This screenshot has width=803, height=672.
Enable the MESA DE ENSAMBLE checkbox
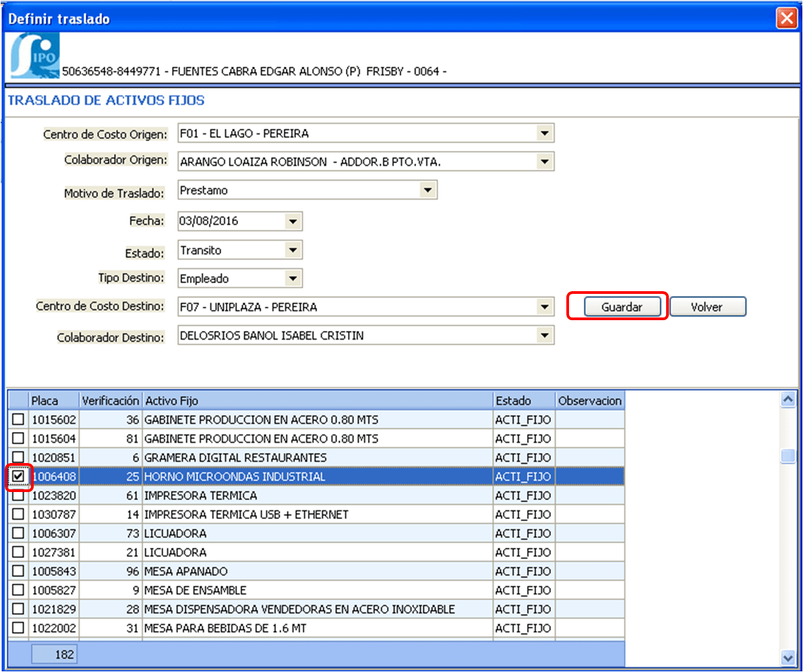tap(18, 590)
